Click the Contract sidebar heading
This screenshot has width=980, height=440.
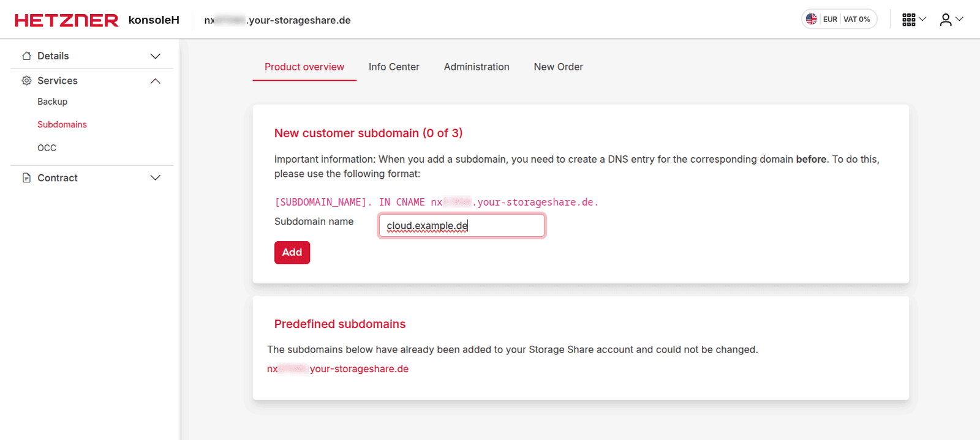[58, 177]
